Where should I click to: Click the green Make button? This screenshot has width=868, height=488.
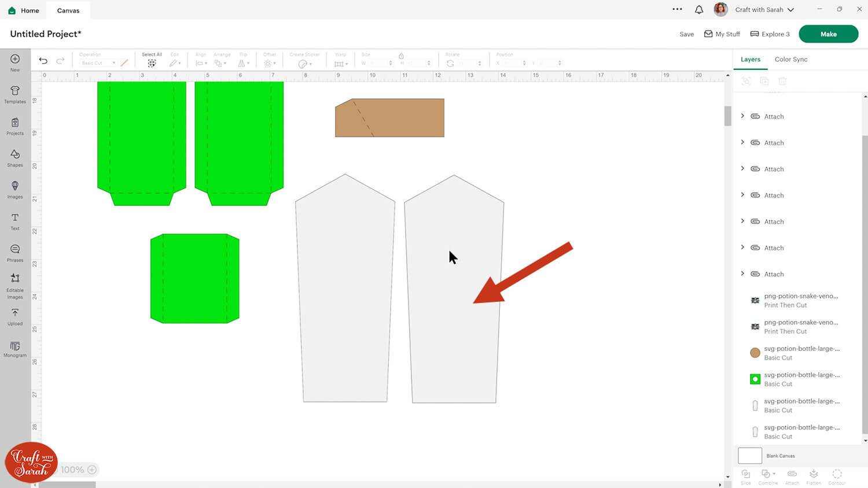point(828,34)
